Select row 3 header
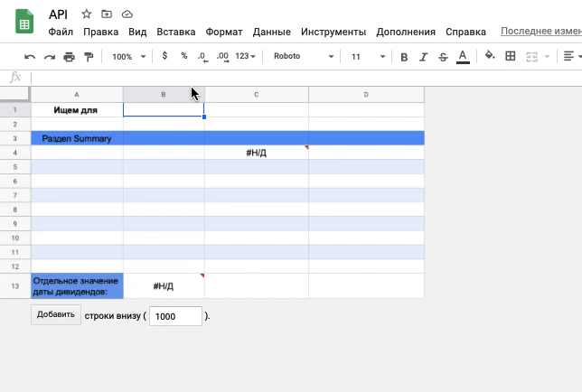This screenshot has height=392, width=582. click(14, 138)
